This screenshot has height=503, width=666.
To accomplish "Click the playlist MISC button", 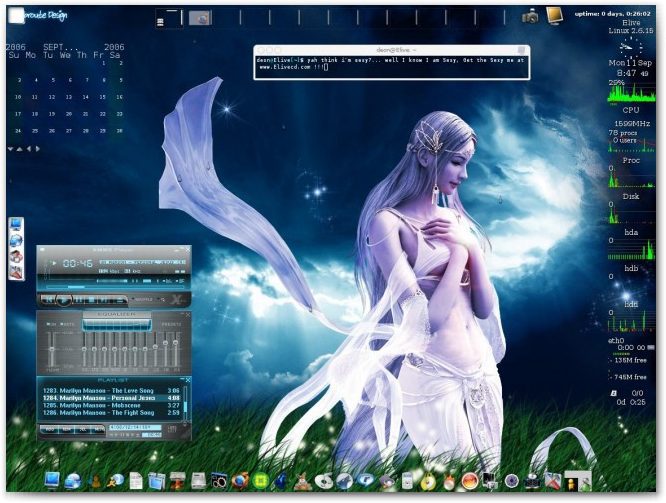I will [x=98, y=430].
